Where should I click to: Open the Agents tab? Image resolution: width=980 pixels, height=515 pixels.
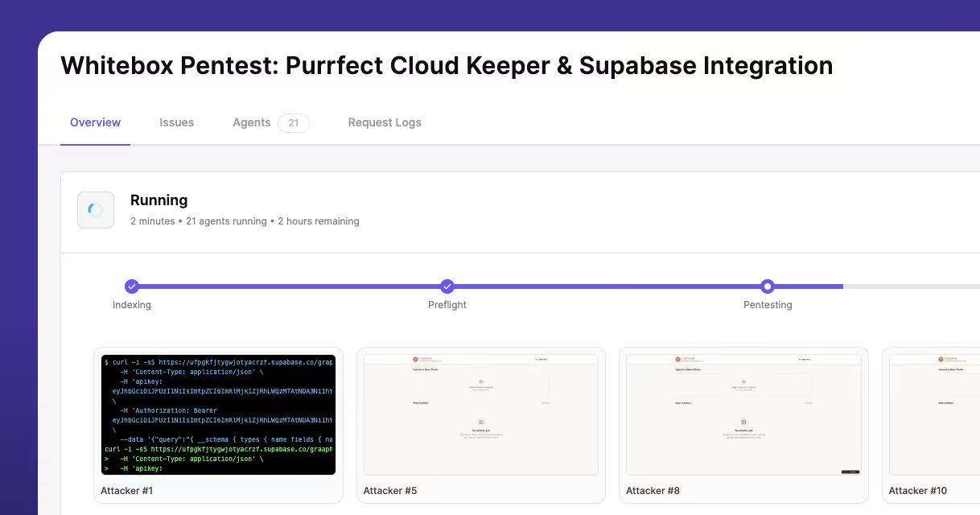[251, 123]
